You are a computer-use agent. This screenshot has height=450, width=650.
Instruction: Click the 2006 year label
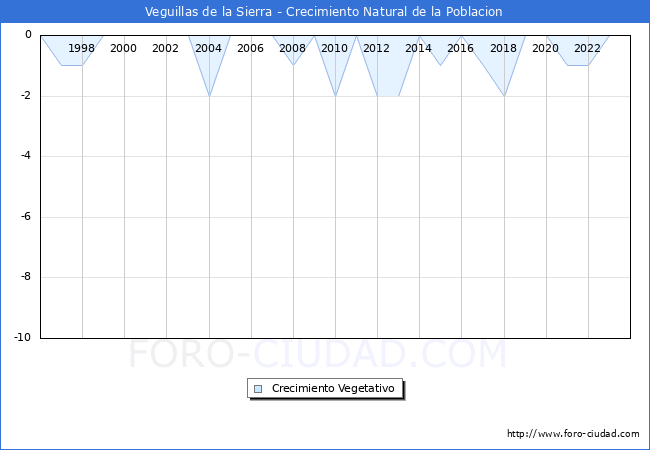tap(250, 48)
